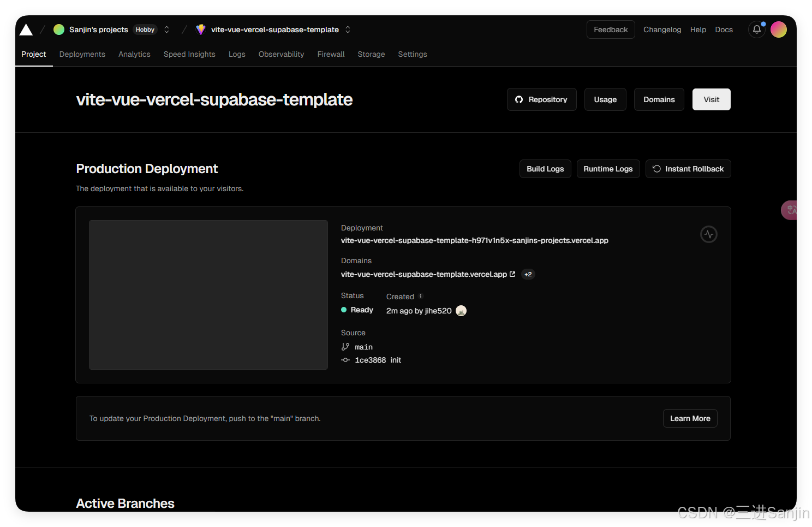Select the Project tab

pyautogui.click(x=34, y=54)
